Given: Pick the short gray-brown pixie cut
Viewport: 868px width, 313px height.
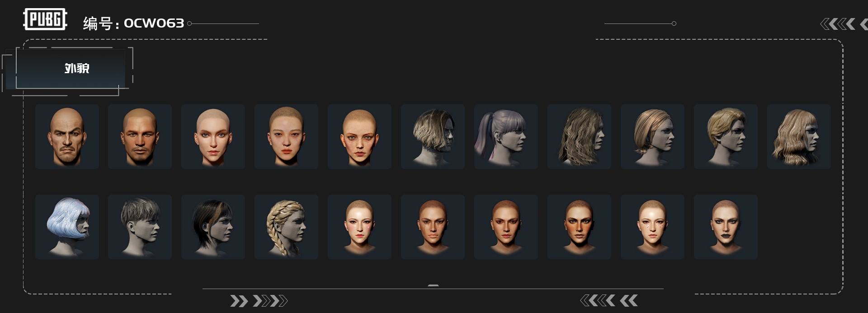Looking at the screenshot, I should point(140,227).
